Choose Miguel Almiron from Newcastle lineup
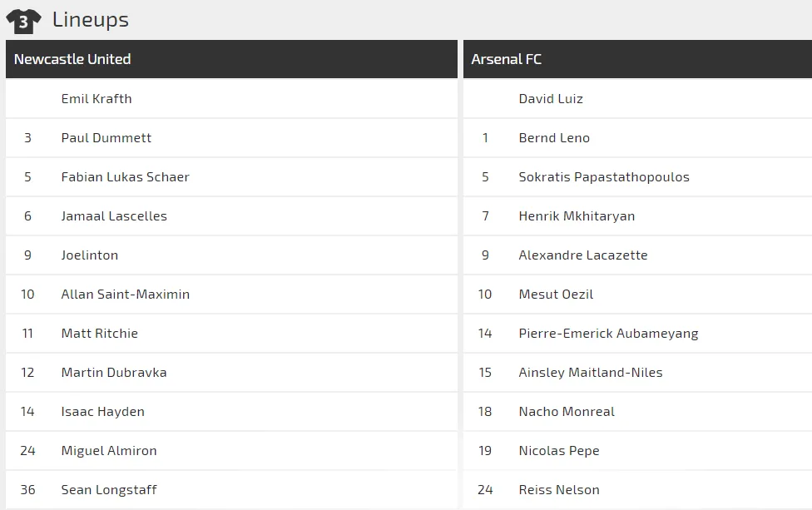Screen dimensions: 812x510 pyautogui.click(x=109, y=451)
